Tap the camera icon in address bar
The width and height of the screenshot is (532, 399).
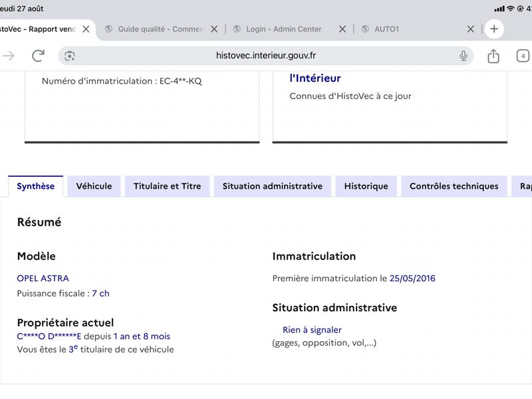[x=70, y=56]
